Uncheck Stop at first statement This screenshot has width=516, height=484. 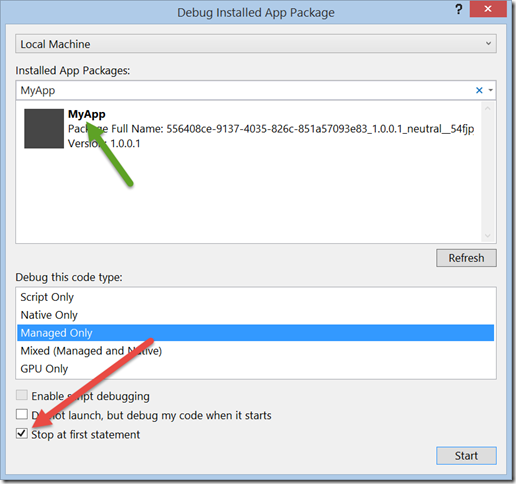22,434
